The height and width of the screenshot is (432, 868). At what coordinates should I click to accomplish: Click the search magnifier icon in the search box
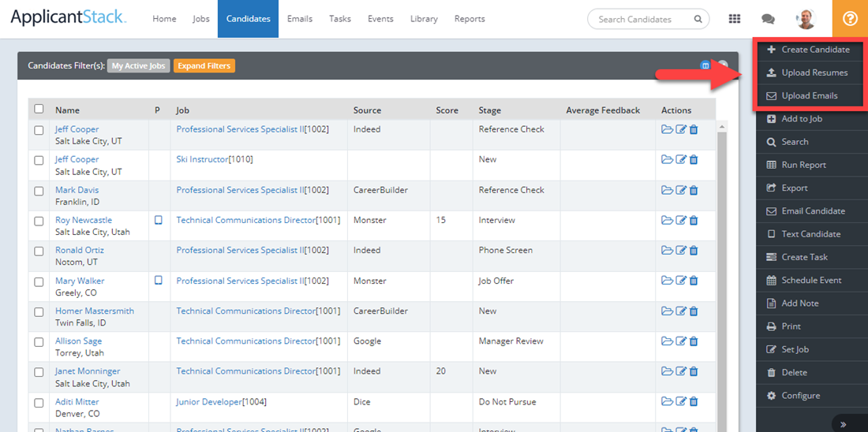pos(698,19)
